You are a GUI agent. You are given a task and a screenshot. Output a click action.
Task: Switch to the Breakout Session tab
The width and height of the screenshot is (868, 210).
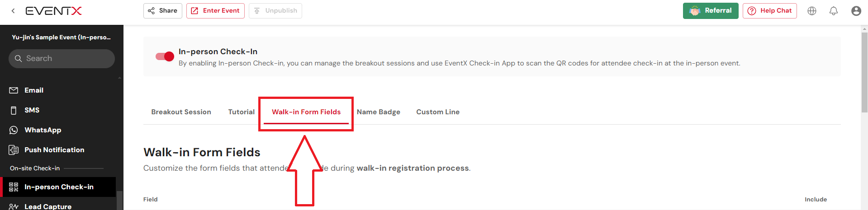[181, 112]
